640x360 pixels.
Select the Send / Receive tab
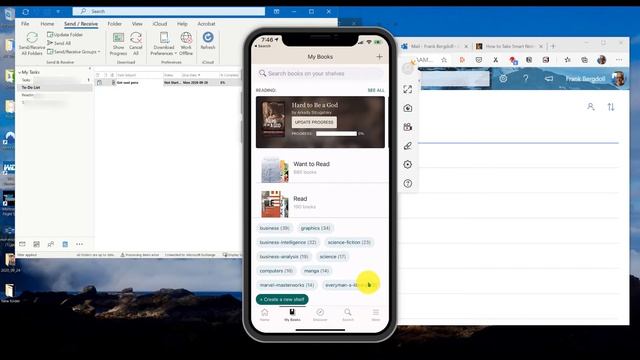point(81,24)
